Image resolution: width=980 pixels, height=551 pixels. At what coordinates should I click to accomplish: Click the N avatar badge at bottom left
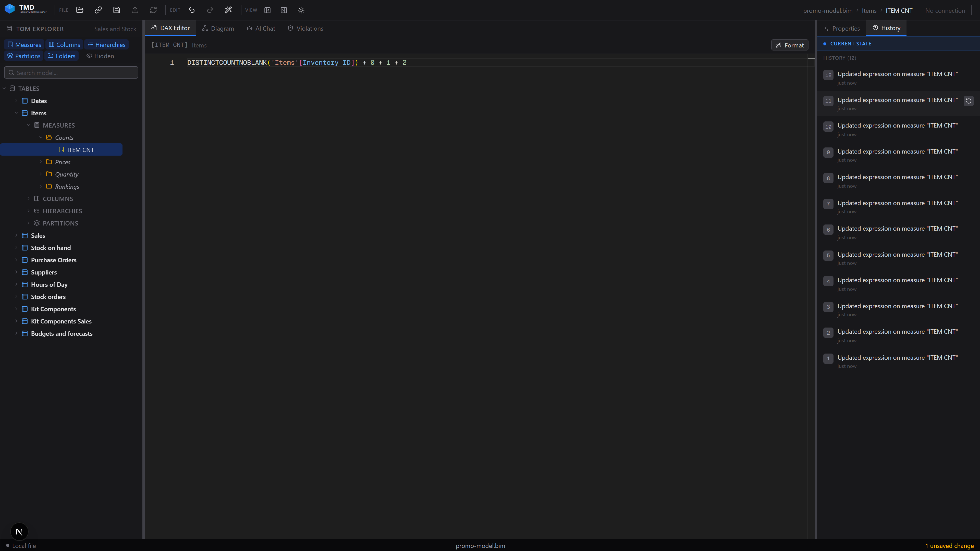(19, 532)
